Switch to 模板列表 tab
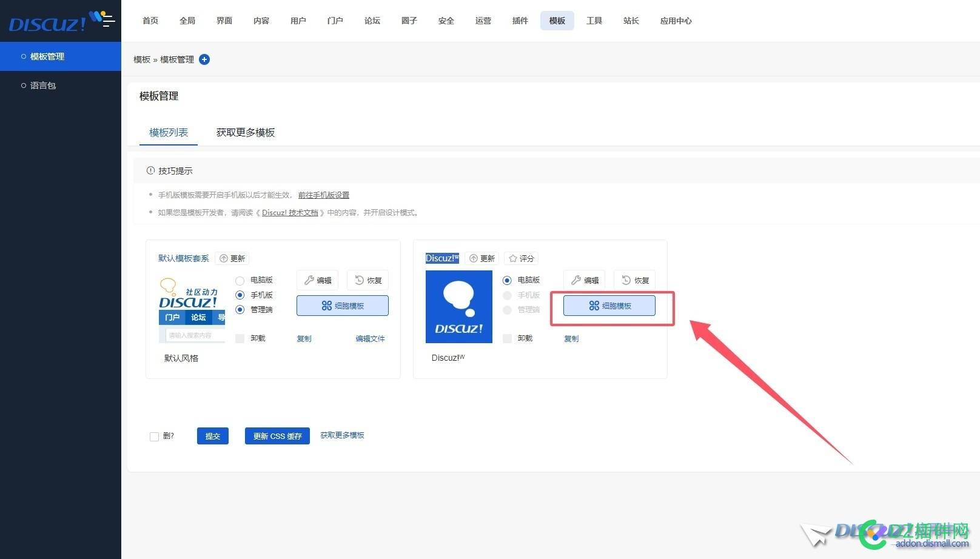Viewport: 980px width, 559px height. pyautogui.click(x=169, y=132)
